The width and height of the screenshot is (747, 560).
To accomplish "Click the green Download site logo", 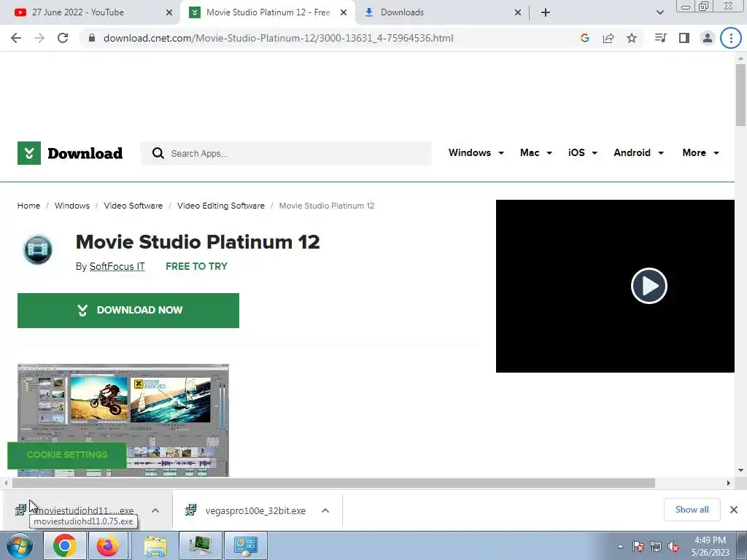I will point(70,153).
